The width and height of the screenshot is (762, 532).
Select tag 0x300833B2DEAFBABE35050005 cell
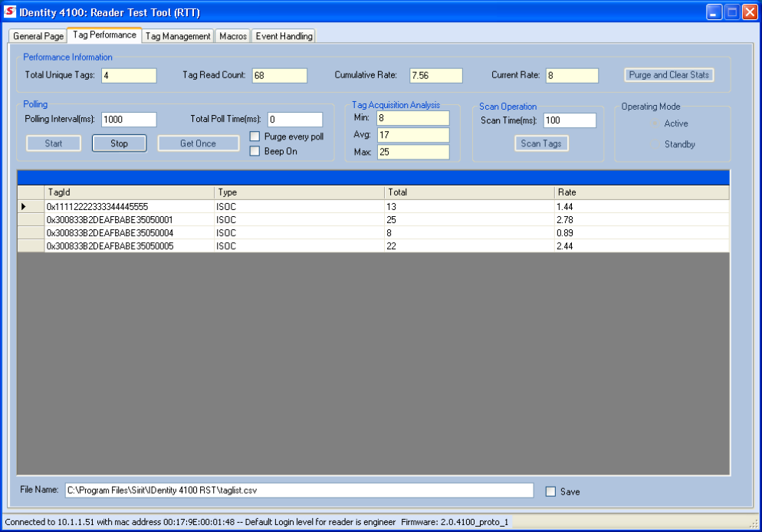point(130,246)
